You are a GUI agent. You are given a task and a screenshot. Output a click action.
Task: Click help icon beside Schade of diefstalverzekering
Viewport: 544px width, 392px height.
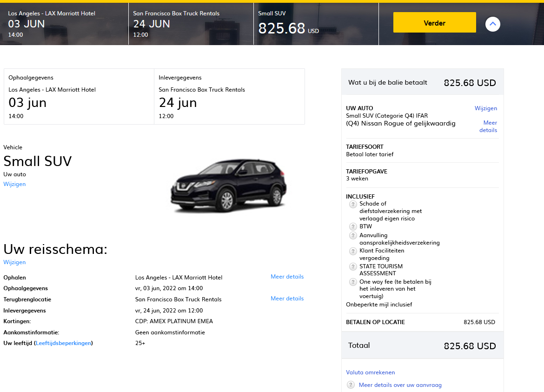[x=353, y=204]
